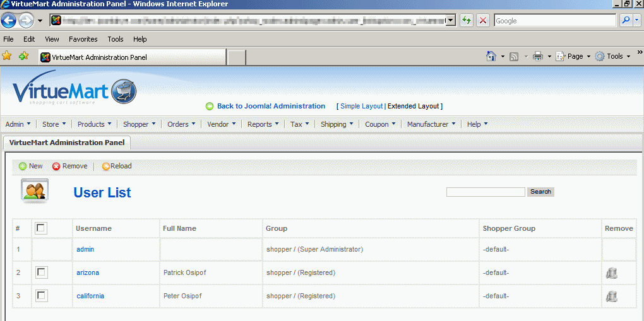Click the search magnifier icon
The width and height of the screenshot is (644, 321).
pos(626,21)
